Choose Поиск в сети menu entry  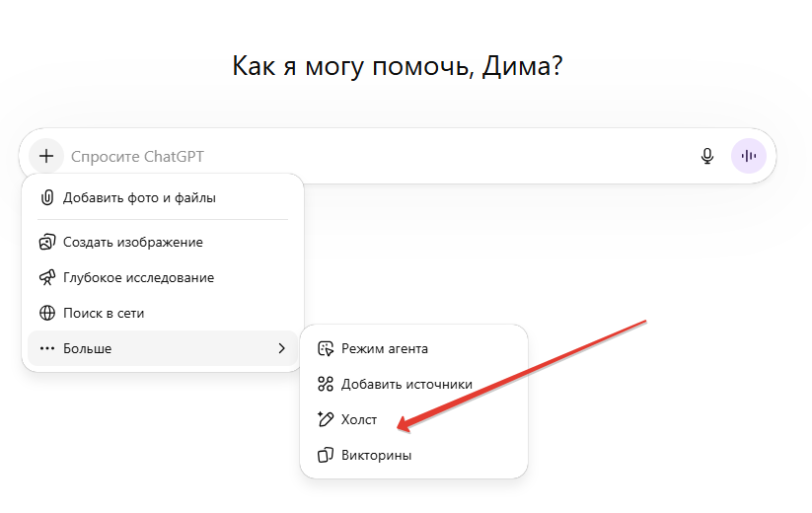163,313
